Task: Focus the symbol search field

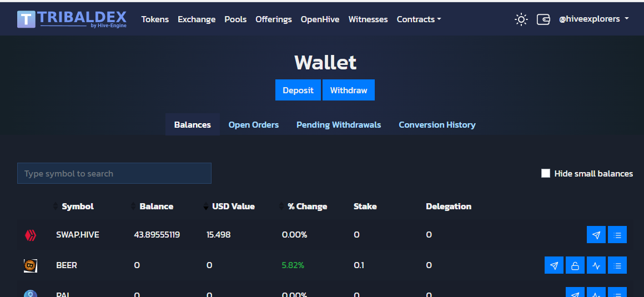Action: point(114,173)
